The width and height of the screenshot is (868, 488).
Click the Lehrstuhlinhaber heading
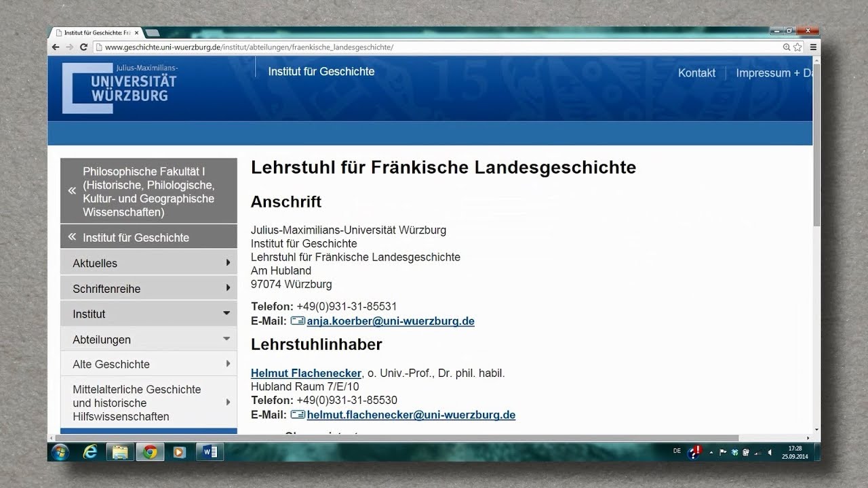[317, 344]
